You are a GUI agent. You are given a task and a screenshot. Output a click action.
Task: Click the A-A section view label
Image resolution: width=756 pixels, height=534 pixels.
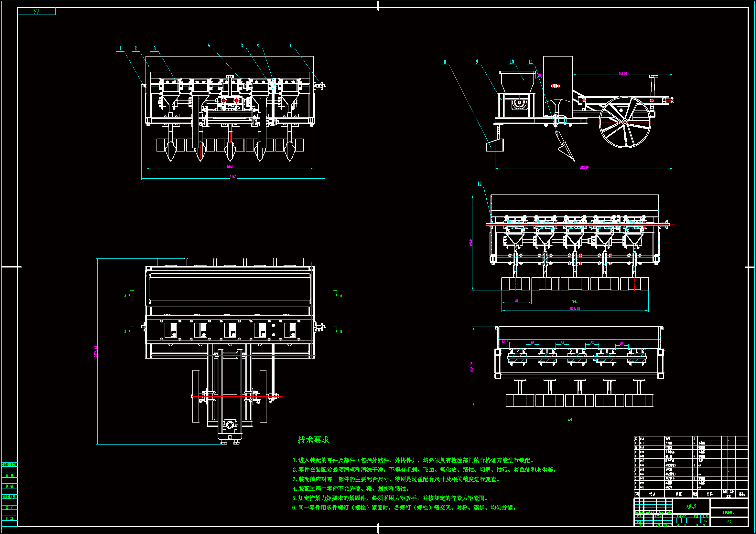point(570,420)
